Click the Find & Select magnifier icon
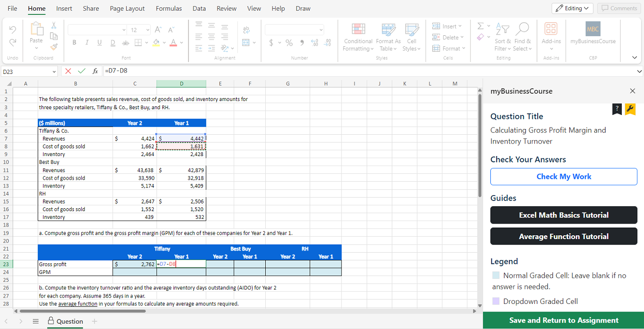 [x=522, y=29]
